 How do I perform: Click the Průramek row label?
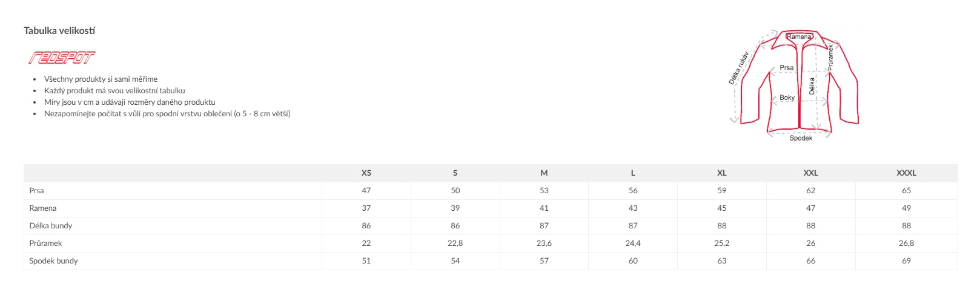pos(45,243)
